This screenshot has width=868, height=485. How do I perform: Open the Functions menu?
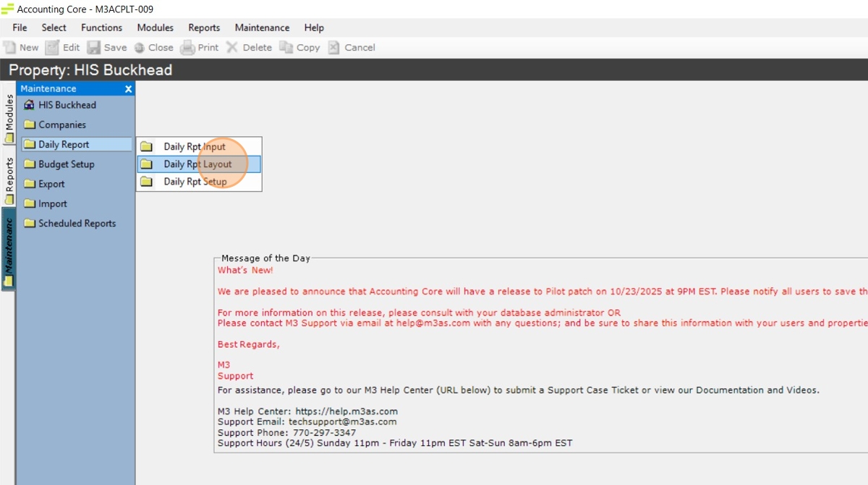click(101, 28)
